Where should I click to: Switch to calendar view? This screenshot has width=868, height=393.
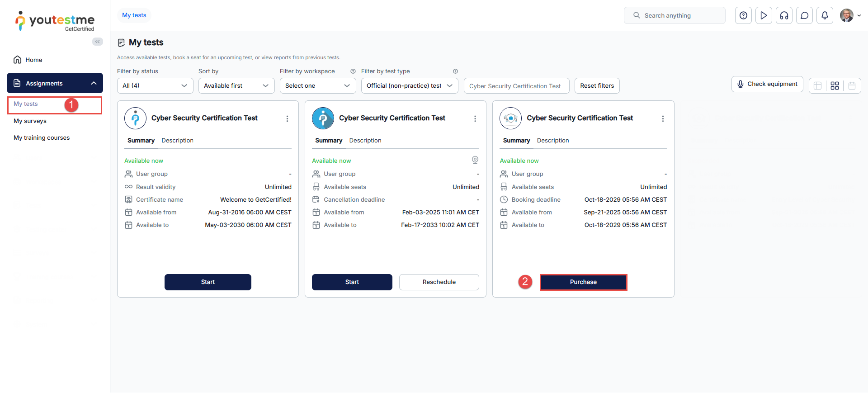(x=852, y=85)
